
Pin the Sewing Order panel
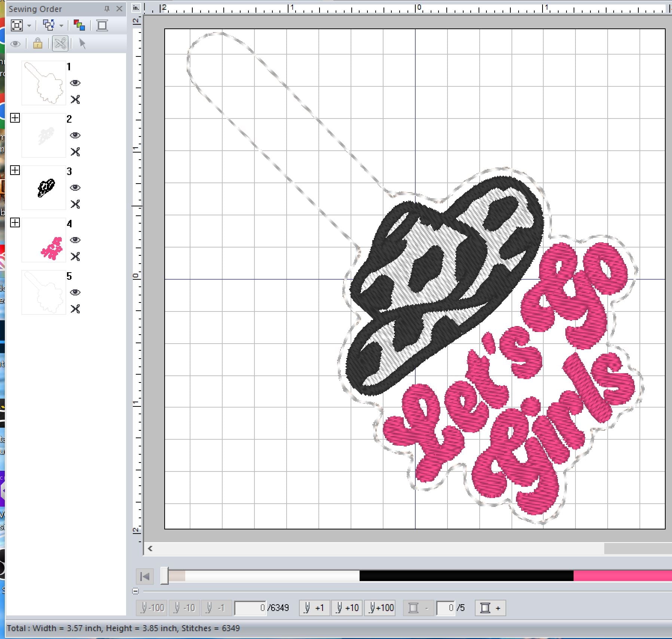(x=107, y=9)
